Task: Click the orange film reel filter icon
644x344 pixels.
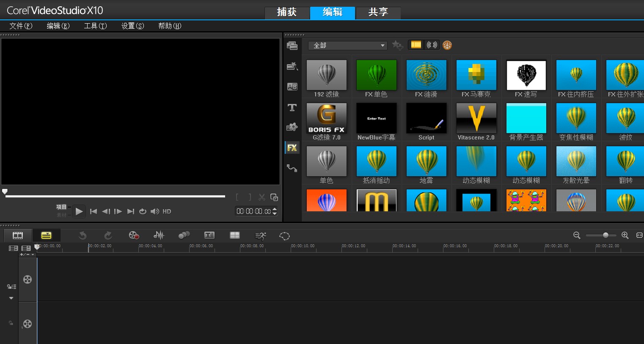Action: point(447,45)
